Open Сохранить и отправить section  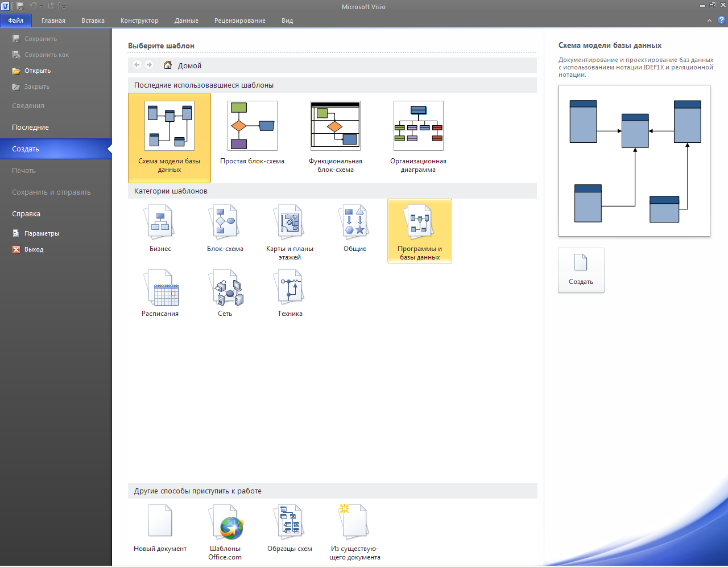coord(56,192)
